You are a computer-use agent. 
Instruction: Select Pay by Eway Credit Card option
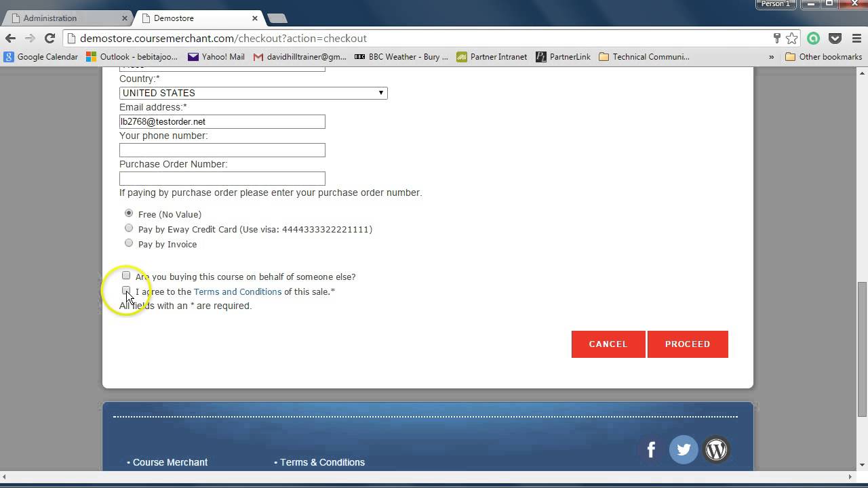point(129,228)
